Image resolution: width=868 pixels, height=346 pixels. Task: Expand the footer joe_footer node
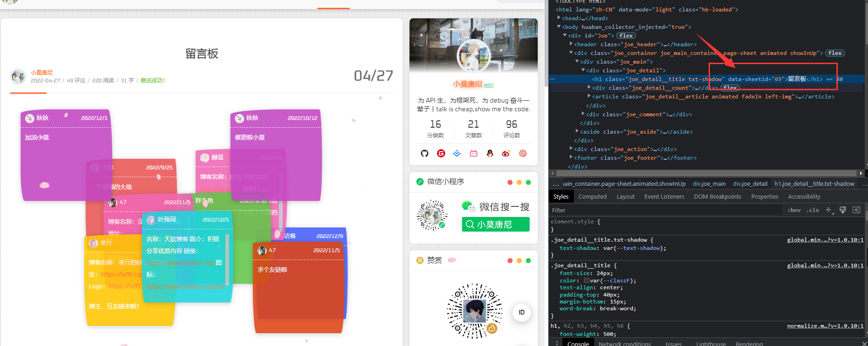[571, 157]
